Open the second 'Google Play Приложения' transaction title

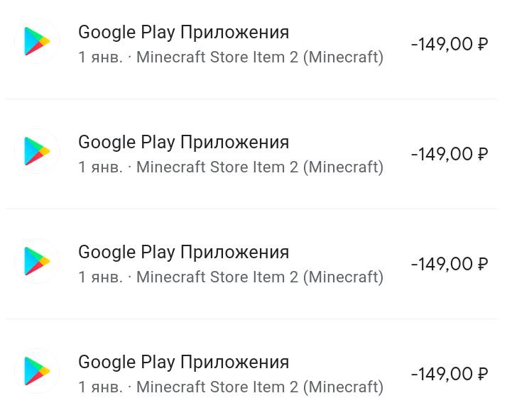point(183,142)
